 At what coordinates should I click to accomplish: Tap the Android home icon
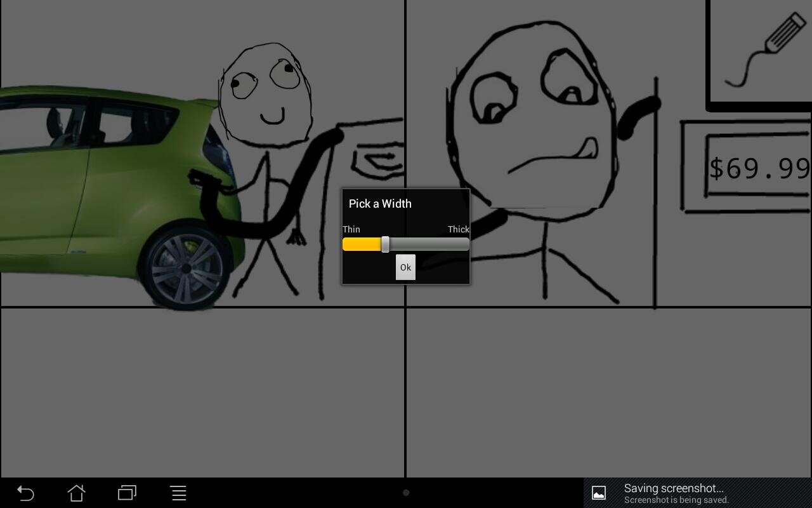point(77,493)
